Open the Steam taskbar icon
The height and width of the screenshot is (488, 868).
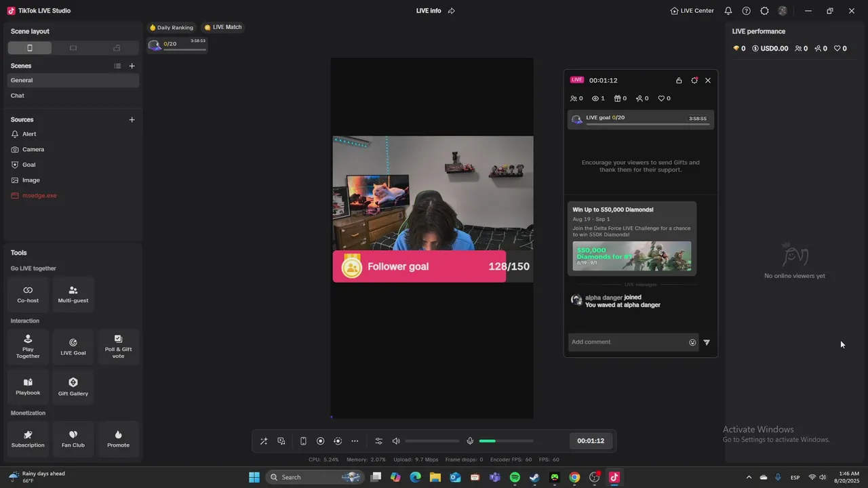coord(534,477)
